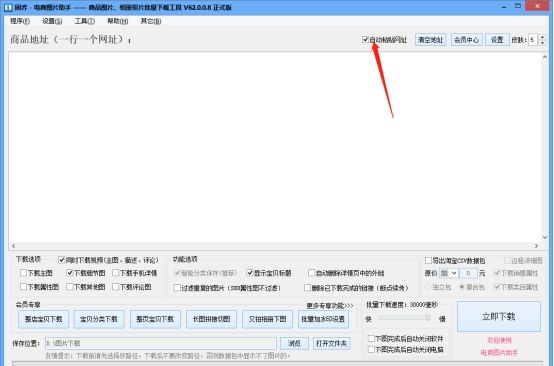
Task: Click inside the 皮肤 number field
Action: point(533,40)
